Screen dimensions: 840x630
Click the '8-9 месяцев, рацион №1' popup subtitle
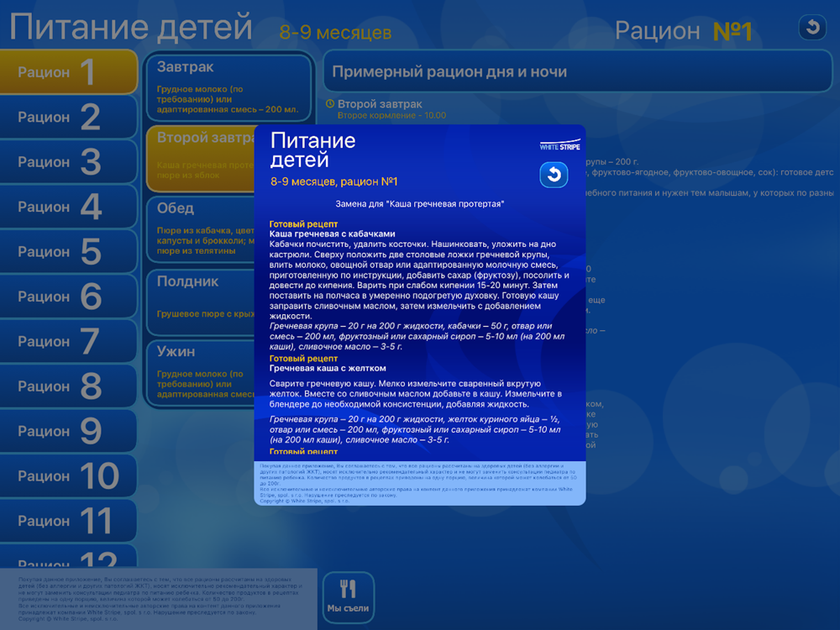[333, 181]
